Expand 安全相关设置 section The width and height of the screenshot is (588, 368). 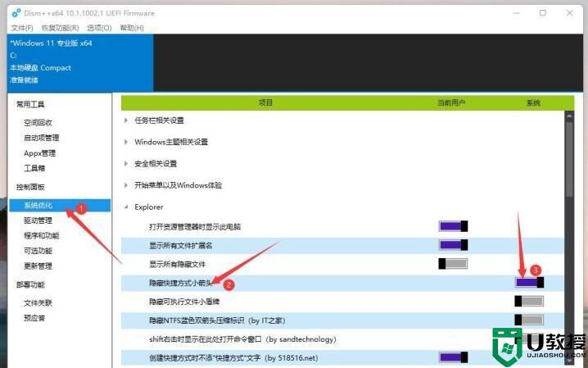[x=126, y=164]
